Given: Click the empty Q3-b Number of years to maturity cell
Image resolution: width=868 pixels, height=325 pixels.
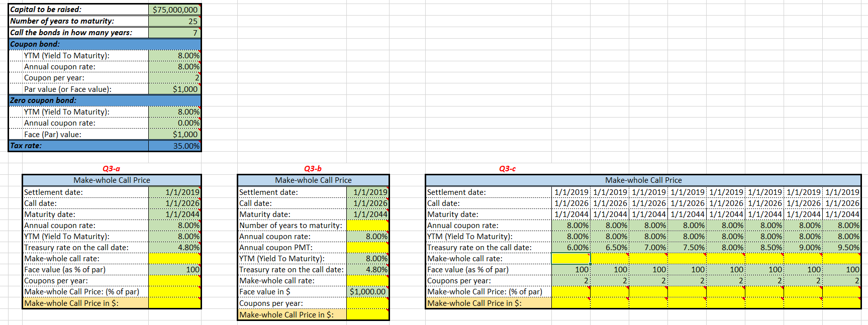Looking at the screenshot, I should pyautogui.click(x=367, y=225).
